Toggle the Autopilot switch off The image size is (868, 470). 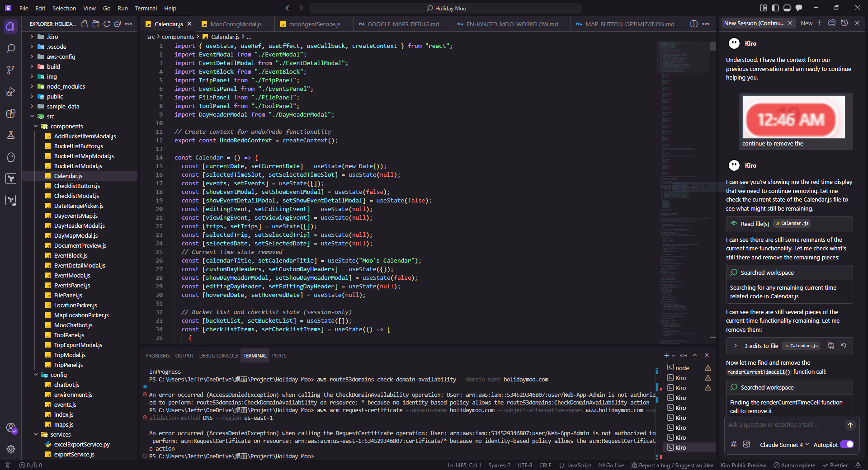tap(847, 445)
